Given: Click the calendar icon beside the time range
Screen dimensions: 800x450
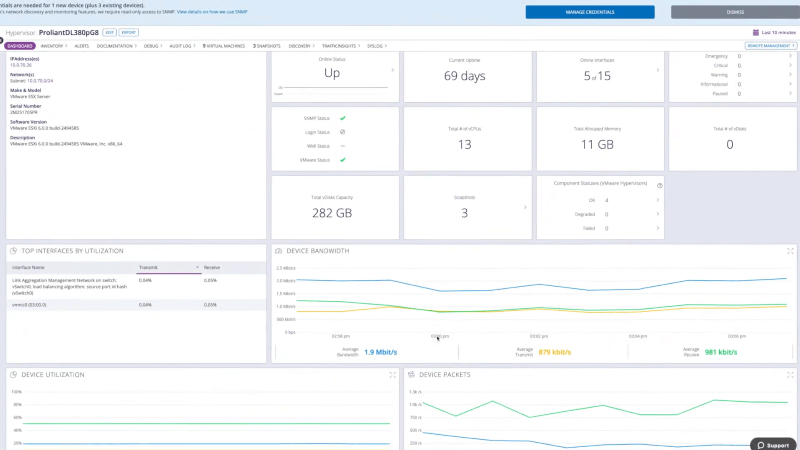Looking at the screenshot, I should [756, 33].
